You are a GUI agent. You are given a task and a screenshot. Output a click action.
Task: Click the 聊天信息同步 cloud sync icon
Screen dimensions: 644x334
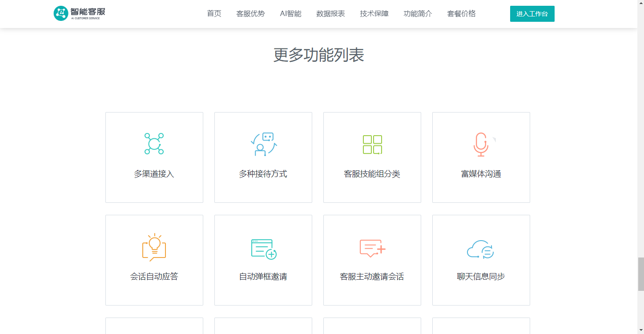tap(480, 249)
